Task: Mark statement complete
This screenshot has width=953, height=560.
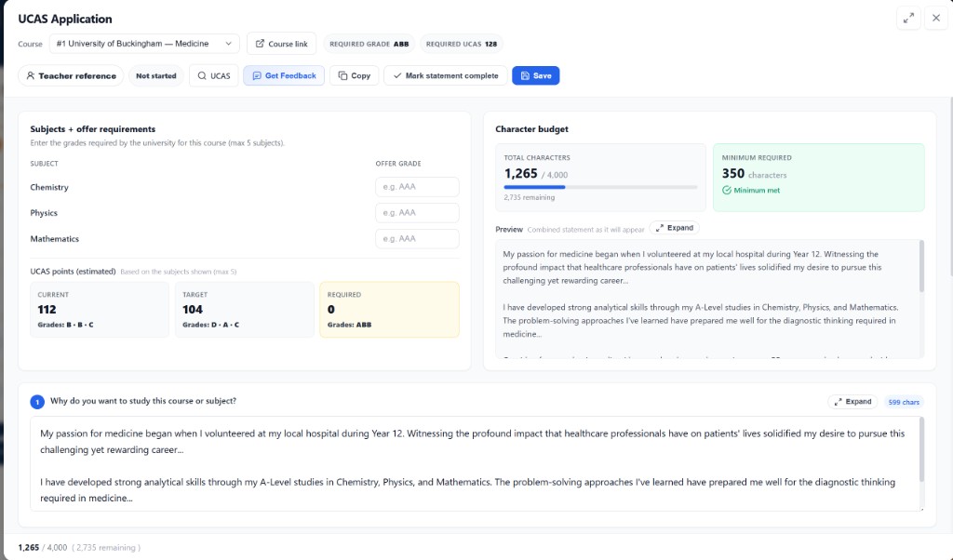Action: 445,76
